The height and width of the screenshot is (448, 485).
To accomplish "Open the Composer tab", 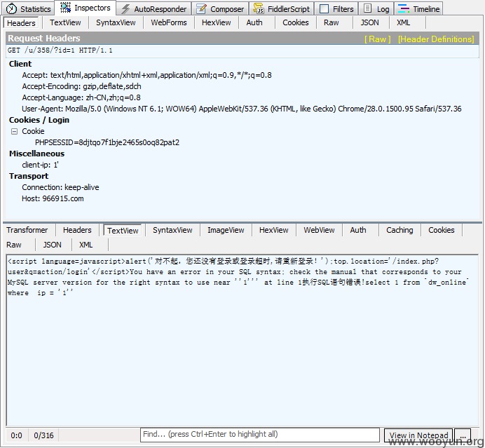I will (x=221, y=9).
